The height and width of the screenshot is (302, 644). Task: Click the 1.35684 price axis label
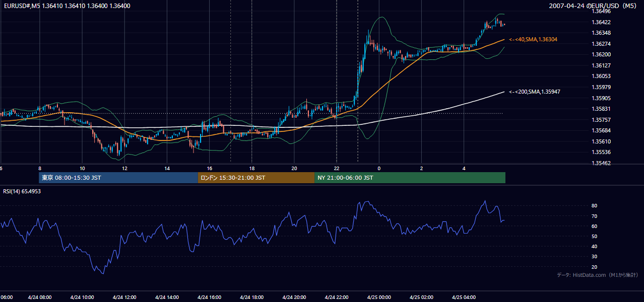coord(601,131)
